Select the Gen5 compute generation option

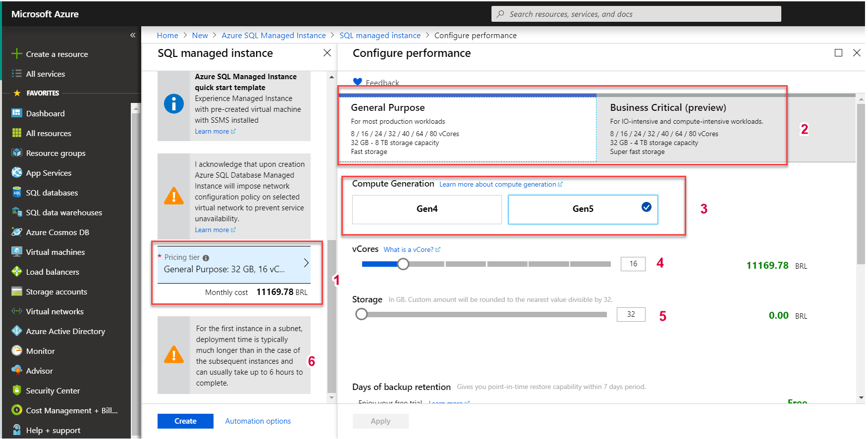583,209
